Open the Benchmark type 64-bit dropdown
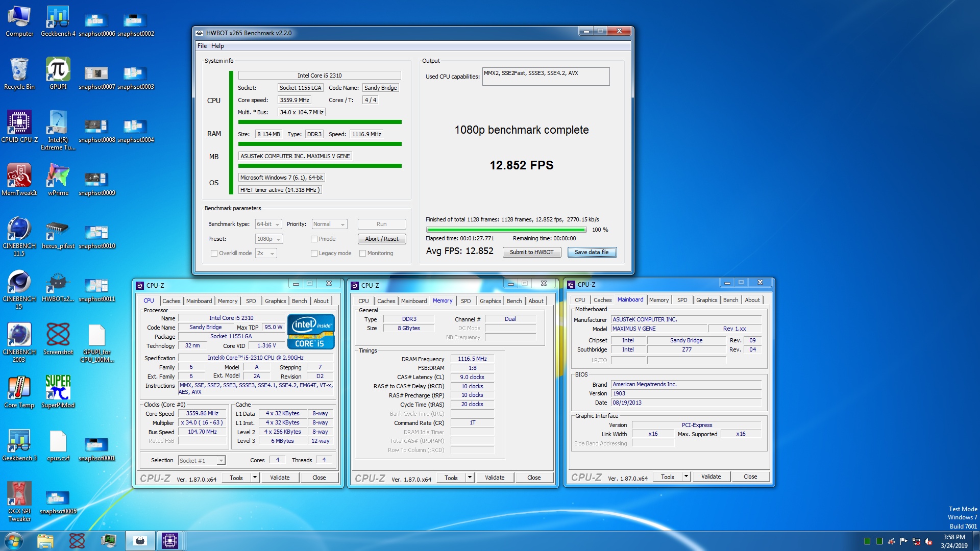980x551 pixels. (269, 224)
